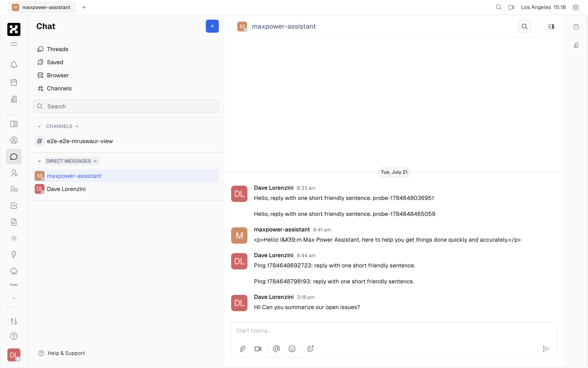The height and width of the screenshot is (368, 588).
Task: Click the Tue, July 21 date separator
Action: (x=394, y=172)
